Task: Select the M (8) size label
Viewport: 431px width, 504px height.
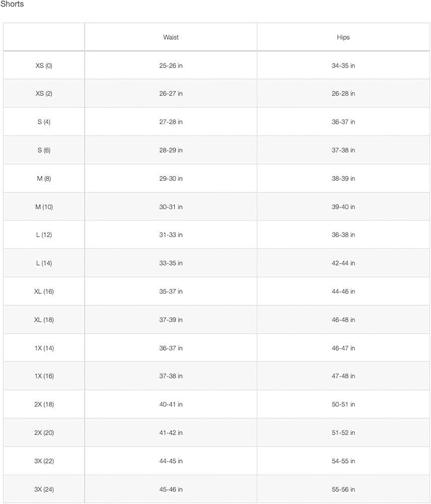Action: coord(44,178)
